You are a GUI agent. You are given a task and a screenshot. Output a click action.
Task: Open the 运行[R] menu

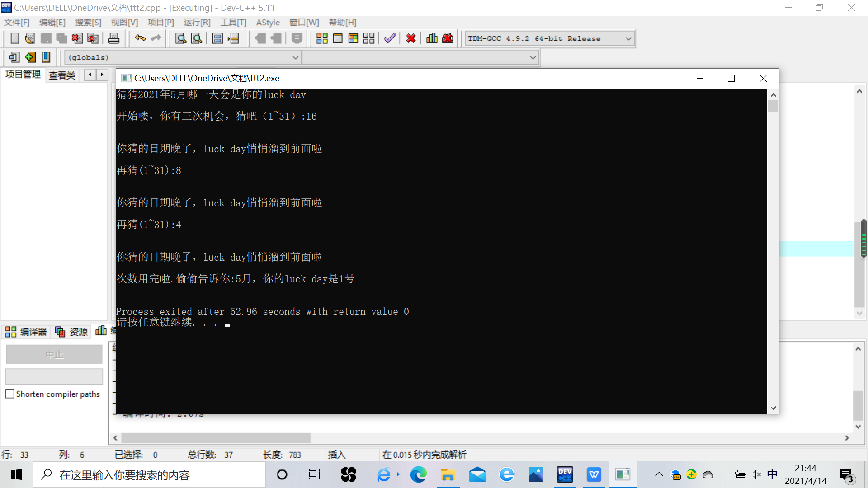(197, 22)
